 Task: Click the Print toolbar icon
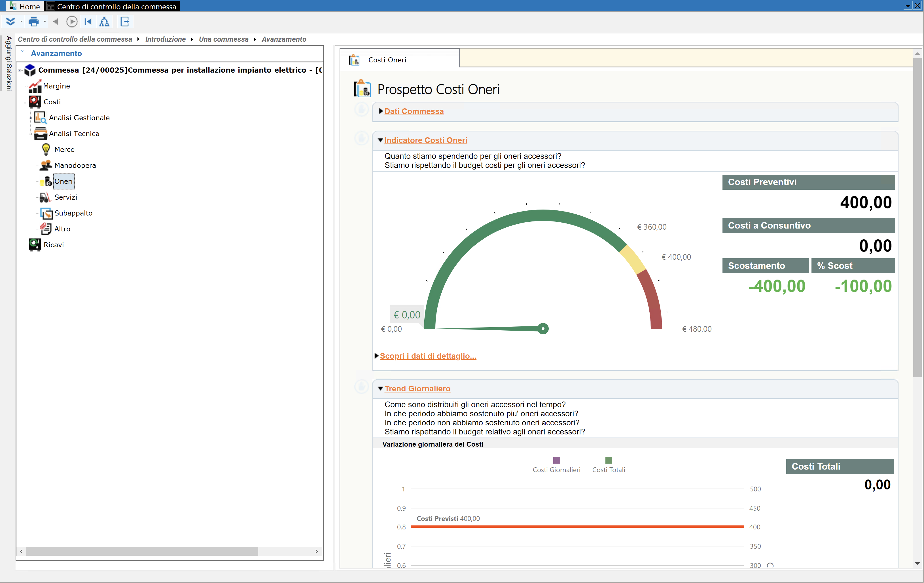[x=34, y=22]
